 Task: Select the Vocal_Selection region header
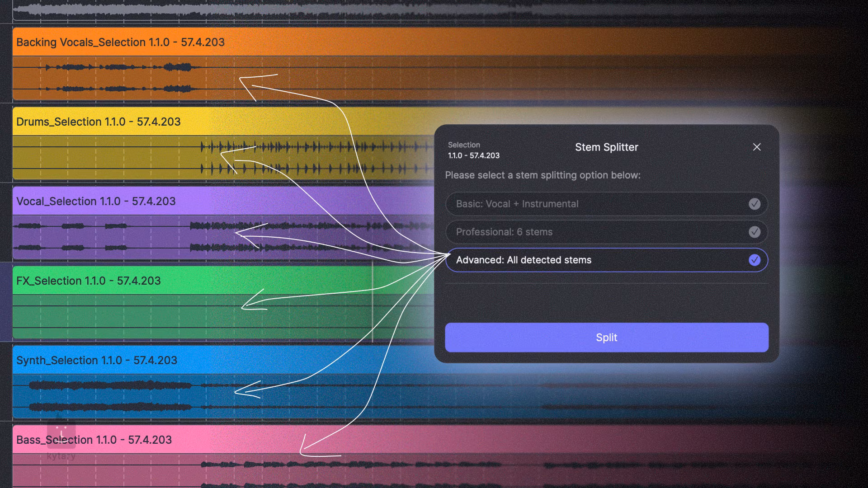point(96,201)
